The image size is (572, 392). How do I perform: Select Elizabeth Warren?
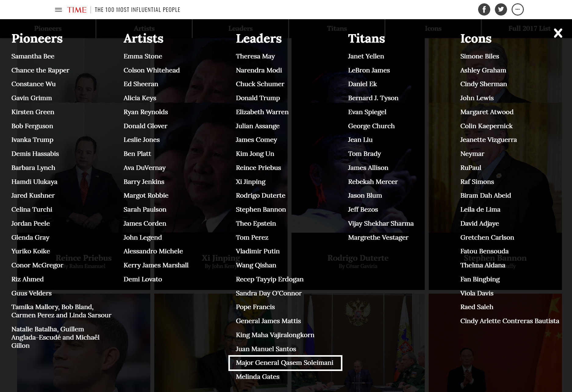(262, 112)
